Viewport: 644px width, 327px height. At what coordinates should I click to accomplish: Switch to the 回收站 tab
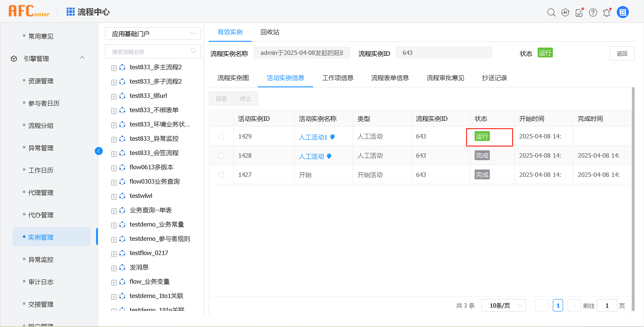(269, 32)
